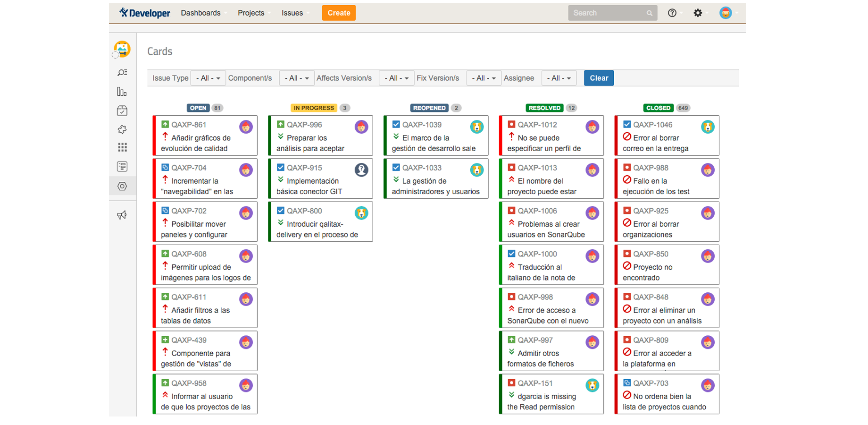Click the RESOLVED status column label

click(544, 108)
